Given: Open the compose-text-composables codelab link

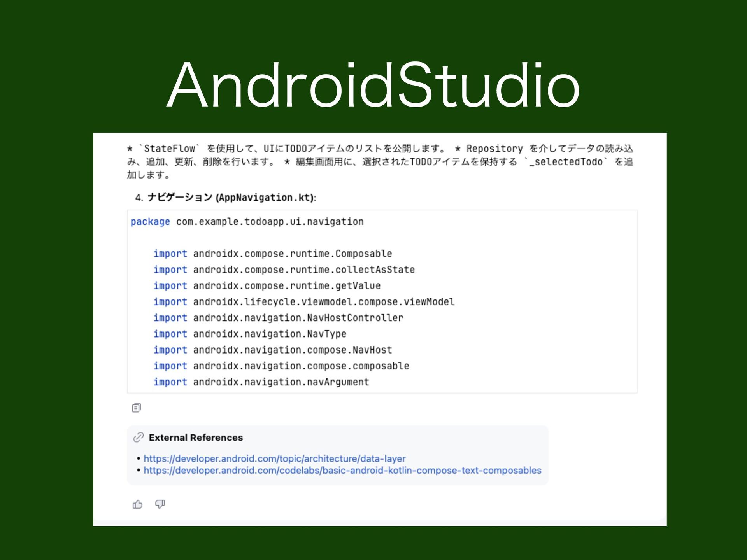Looking at the screenshot, I should pyautogui.click(x=342, y=470).
